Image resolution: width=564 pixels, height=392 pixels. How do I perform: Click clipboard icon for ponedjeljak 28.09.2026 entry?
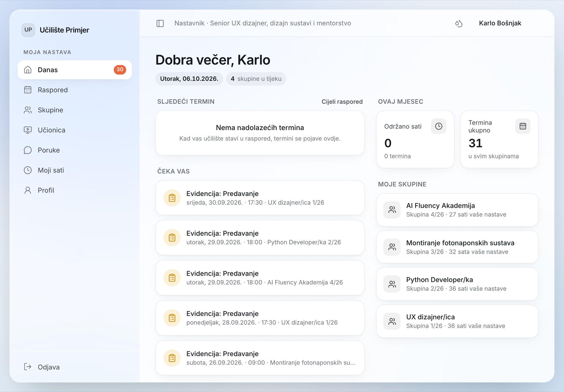(x=172, y=318)
